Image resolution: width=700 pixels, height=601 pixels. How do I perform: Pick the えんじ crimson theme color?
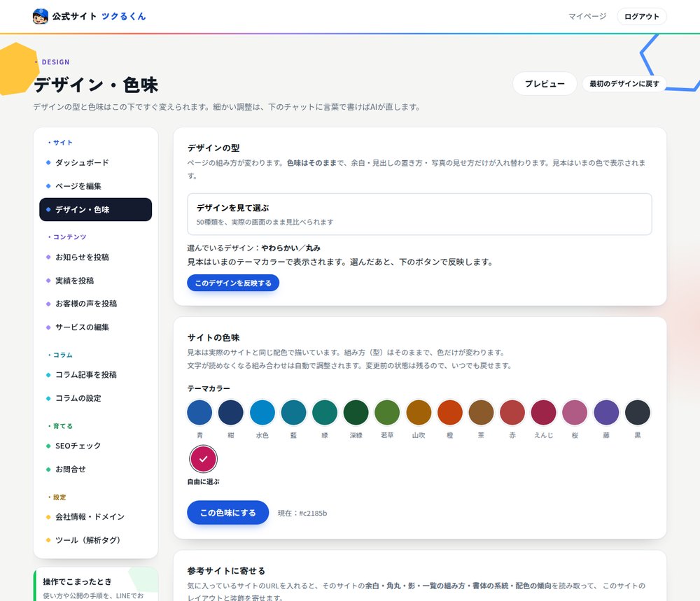543,412
